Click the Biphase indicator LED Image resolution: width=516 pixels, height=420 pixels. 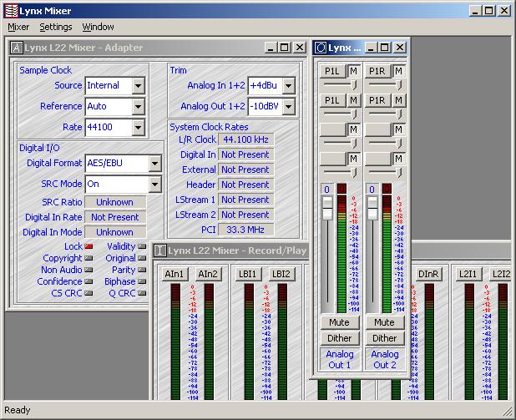tap(142, 281)
